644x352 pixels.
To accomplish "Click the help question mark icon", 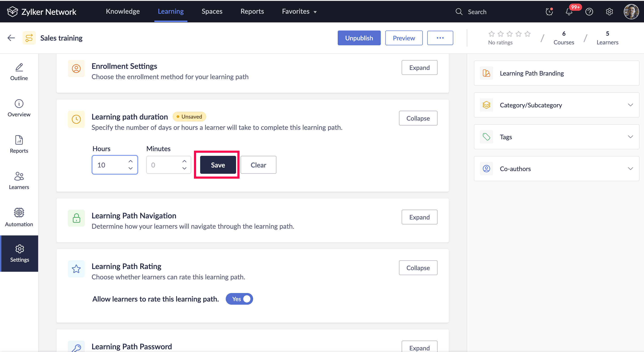I will click(x=589, y=12).
